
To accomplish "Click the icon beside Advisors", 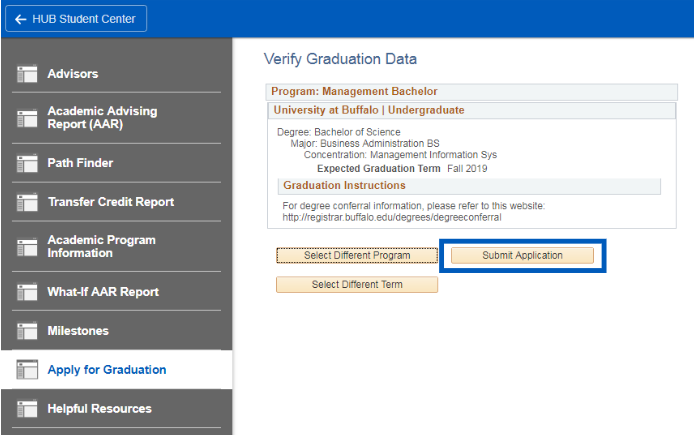I will tap(27, 74).
